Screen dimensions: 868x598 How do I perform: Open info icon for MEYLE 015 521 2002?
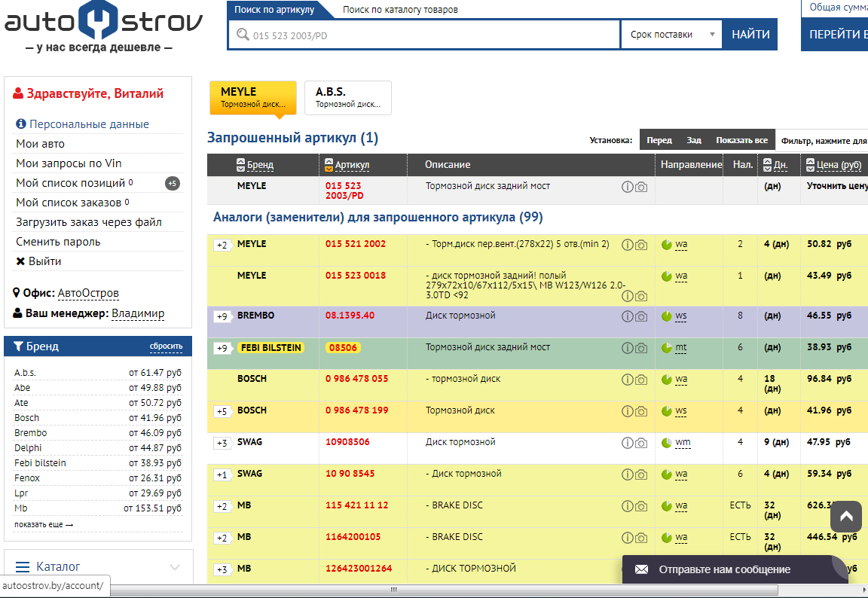click(x=627, y=245)
